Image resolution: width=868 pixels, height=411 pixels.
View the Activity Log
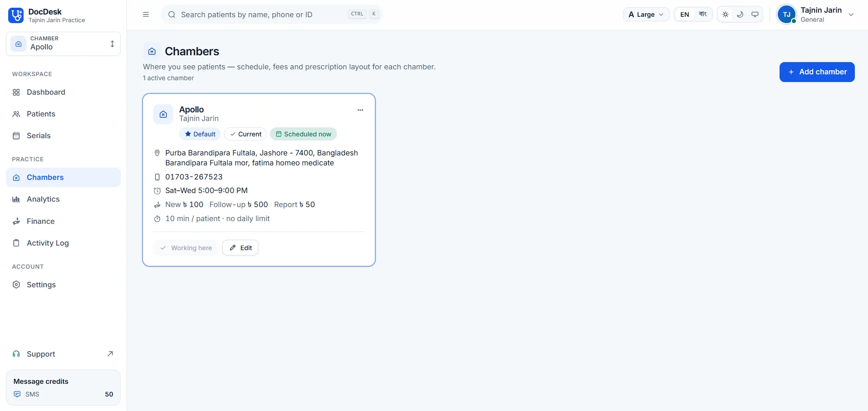point(63,243)
